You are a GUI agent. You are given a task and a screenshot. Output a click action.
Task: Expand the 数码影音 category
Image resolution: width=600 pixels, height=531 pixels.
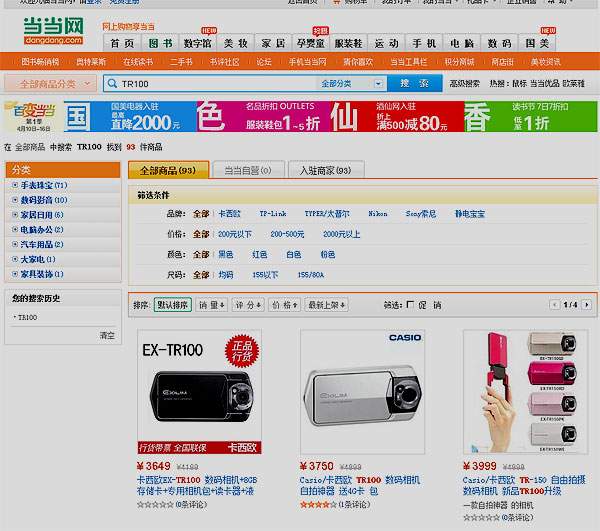15,200
